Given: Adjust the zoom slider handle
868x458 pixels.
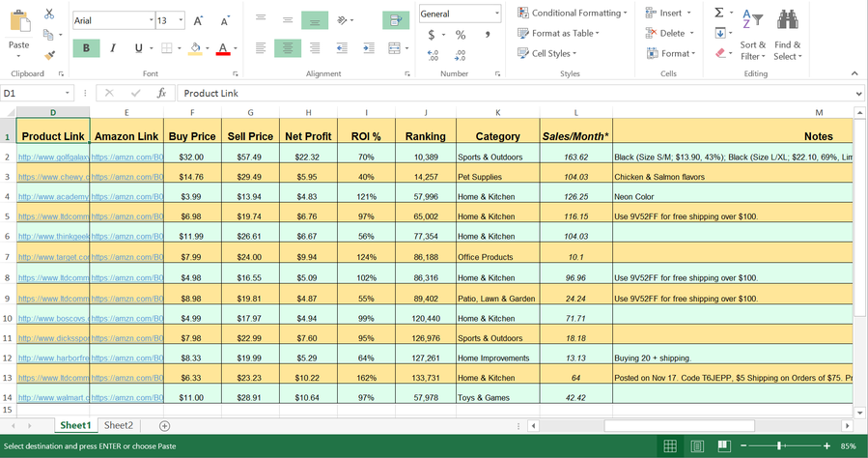Looking at the screenshot, I should [779, 445].
